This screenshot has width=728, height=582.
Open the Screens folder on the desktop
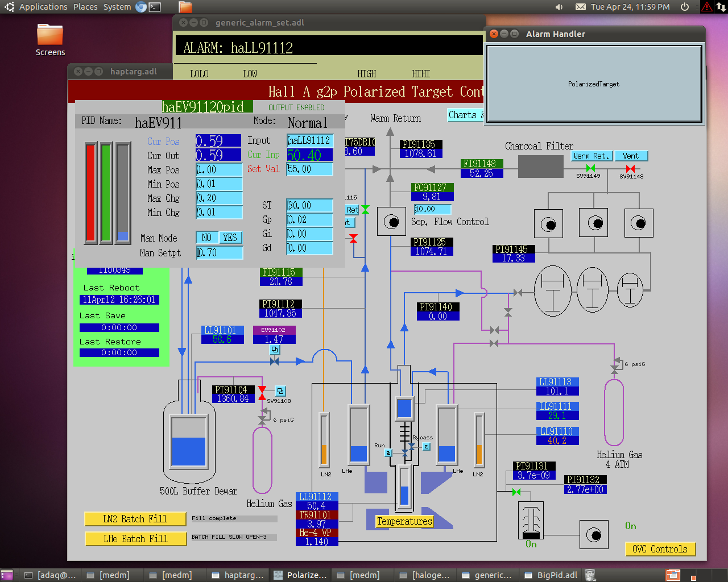pos(50,40)
